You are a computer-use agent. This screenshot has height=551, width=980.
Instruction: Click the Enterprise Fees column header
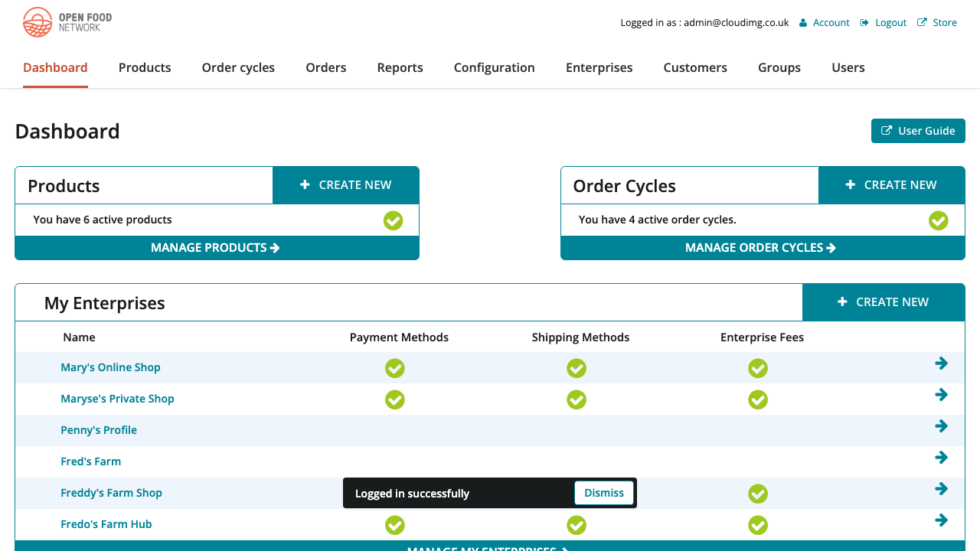pos(762,337)
